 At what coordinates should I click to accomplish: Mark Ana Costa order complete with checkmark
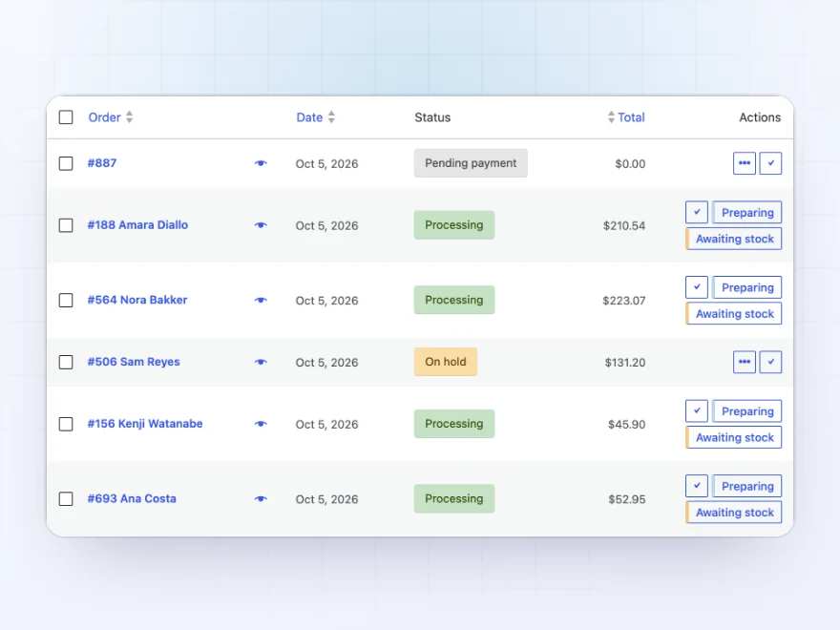click(x=697, y=486)
